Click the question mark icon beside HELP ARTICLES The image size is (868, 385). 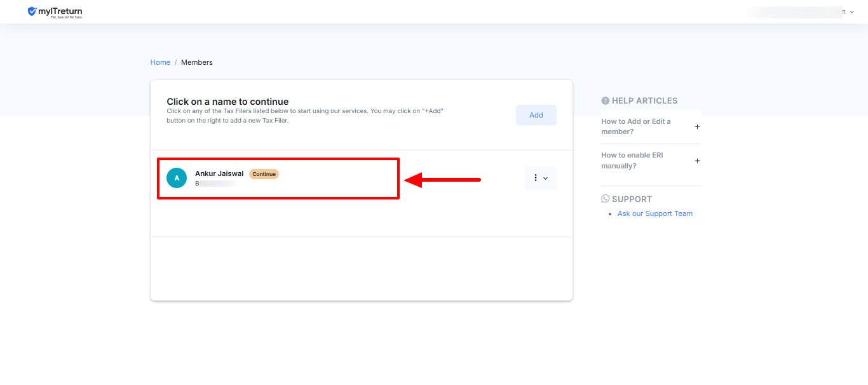605,101
